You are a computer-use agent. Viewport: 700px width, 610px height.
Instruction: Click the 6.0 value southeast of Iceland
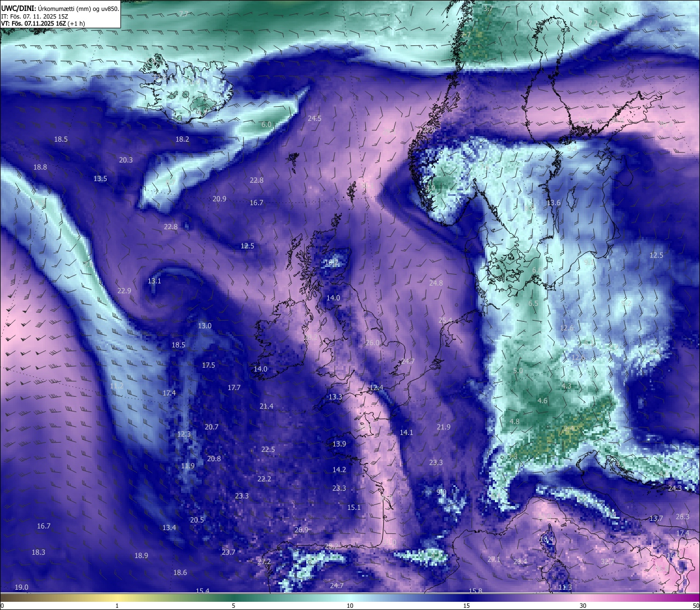[x=266, y=125]
